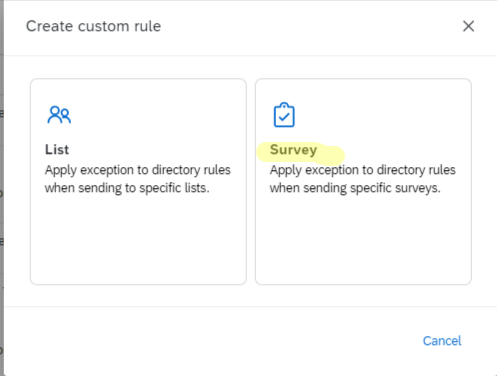Select the Survey rule card
This screenshot has width=497, height=376.
(363, 182)
